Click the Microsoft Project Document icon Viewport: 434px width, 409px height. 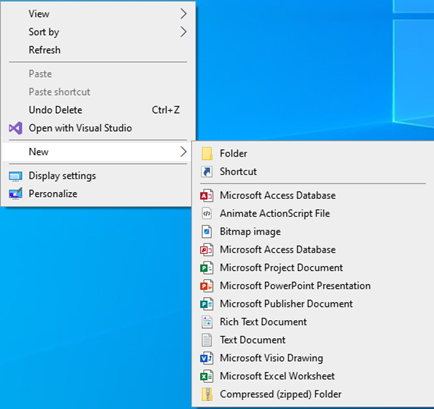coord(207,268)
